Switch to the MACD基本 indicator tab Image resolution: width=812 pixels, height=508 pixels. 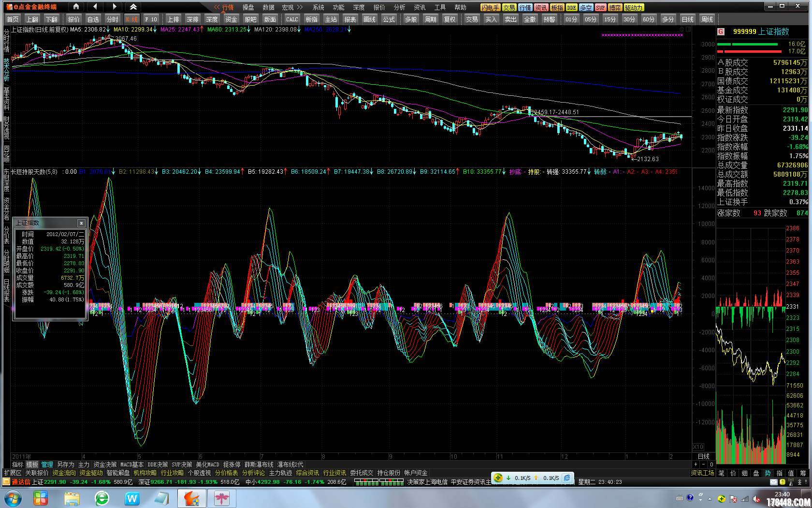(131, 464)
